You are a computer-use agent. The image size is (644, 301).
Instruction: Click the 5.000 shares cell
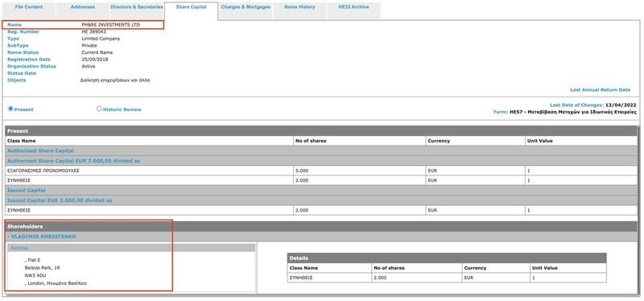[359, 171]
